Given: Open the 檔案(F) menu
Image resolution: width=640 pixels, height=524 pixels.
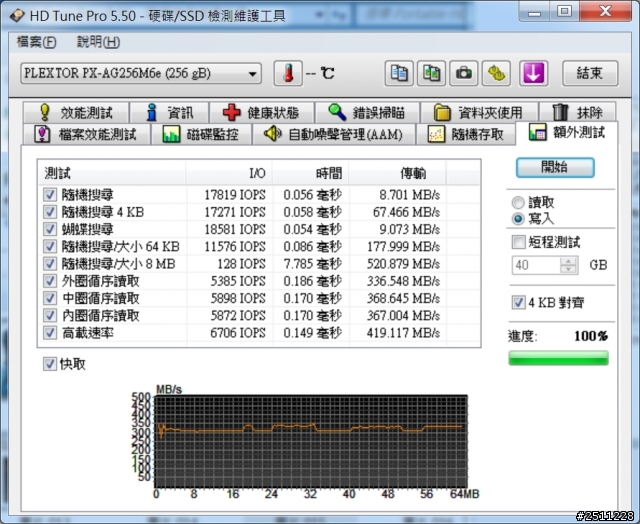Looking at the screenshot, I should (36, 42).
